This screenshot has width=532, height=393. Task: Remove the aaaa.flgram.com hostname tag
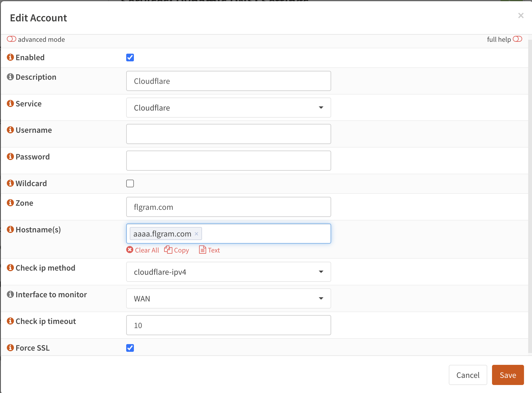pos(196,234)
